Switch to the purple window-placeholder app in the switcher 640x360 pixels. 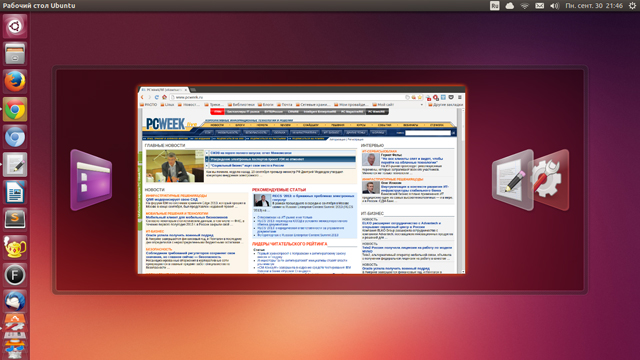click(x=91, y=180)
